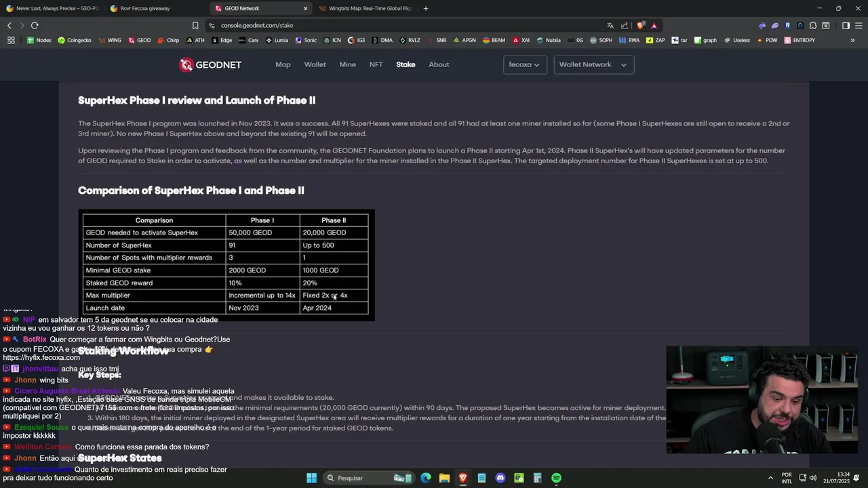Open the Carv bookmark
The height and width of the screenshot is (488, 868).
click(248, 40)
